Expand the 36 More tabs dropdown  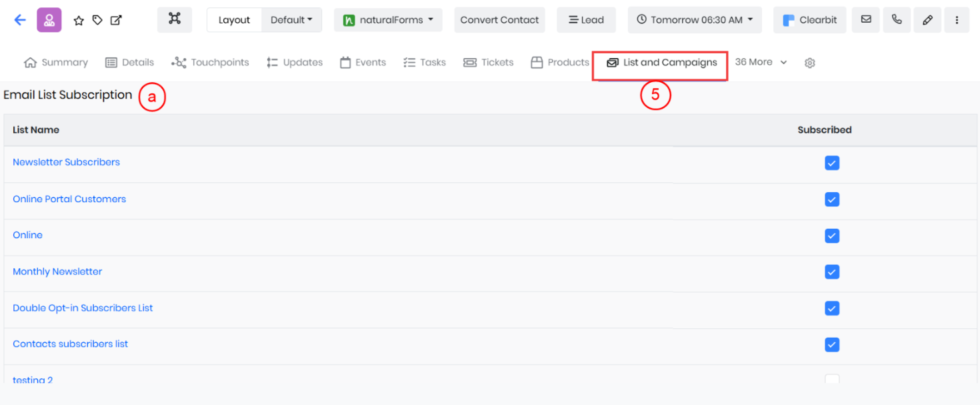point(761,62)
